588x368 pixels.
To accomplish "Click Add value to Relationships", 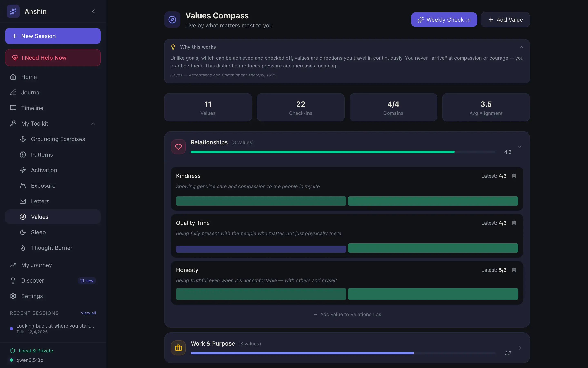I will pos(347,314).
